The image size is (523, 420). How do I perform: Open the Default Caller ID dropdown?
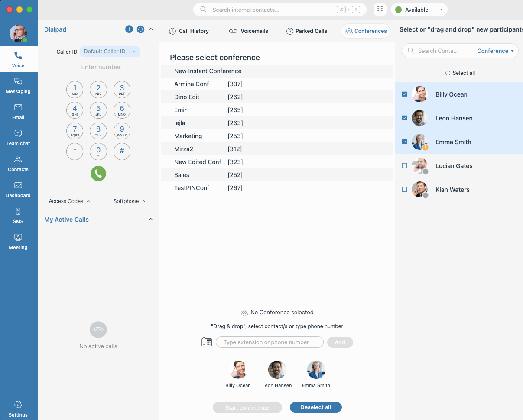pos(110,52)
